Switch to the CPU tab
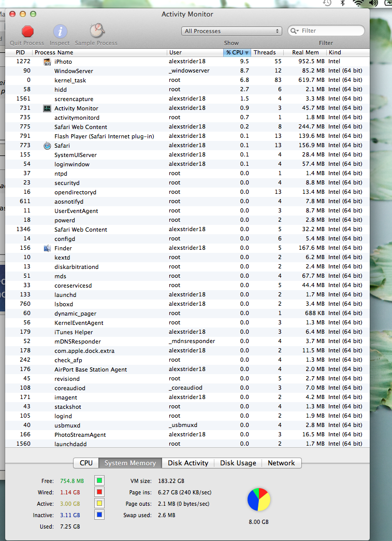 click(86, 463)
